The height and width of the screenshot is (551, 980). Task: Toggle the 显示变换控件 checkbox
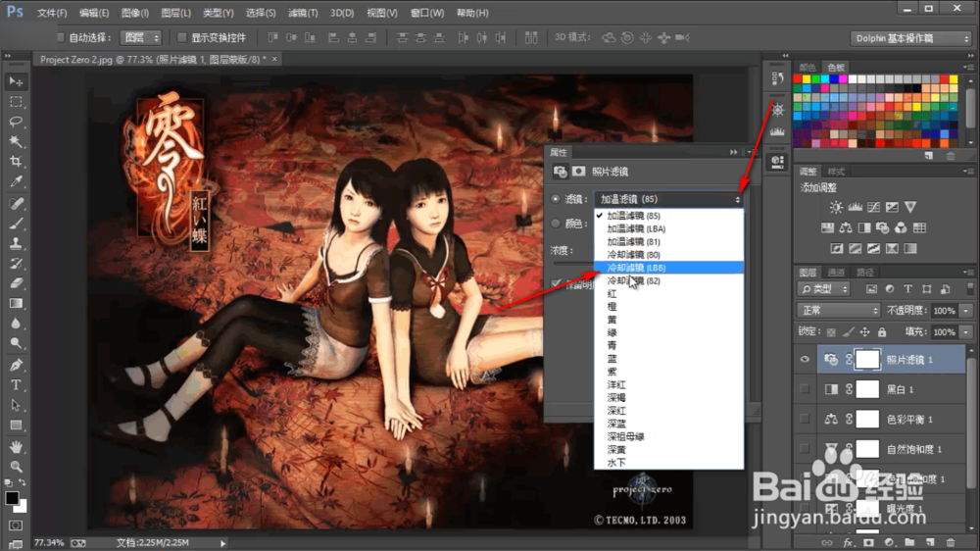pyautogui.click(x=182, y=37)
